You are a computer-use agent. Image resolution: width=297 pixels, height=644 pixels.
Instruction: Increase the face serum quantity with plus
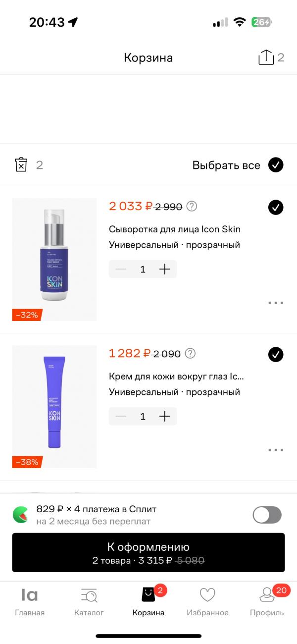[164, 269]
